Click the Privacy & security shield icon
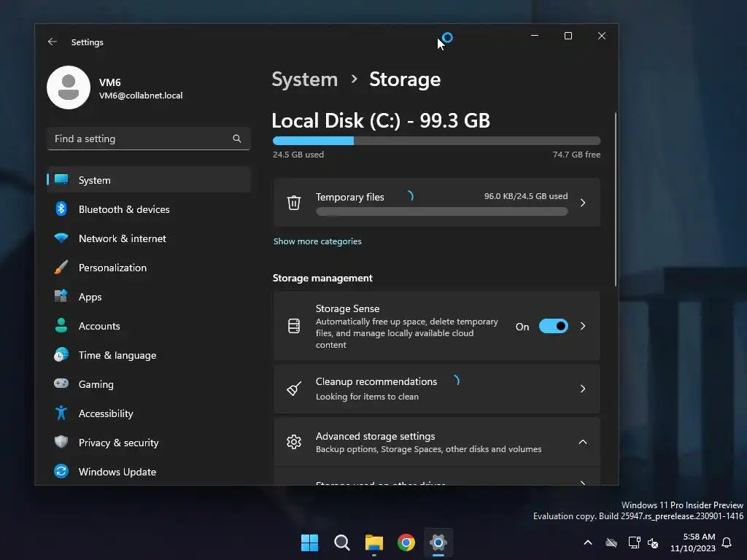This screenshot has width=747, height=560. (x=61, y=442)
